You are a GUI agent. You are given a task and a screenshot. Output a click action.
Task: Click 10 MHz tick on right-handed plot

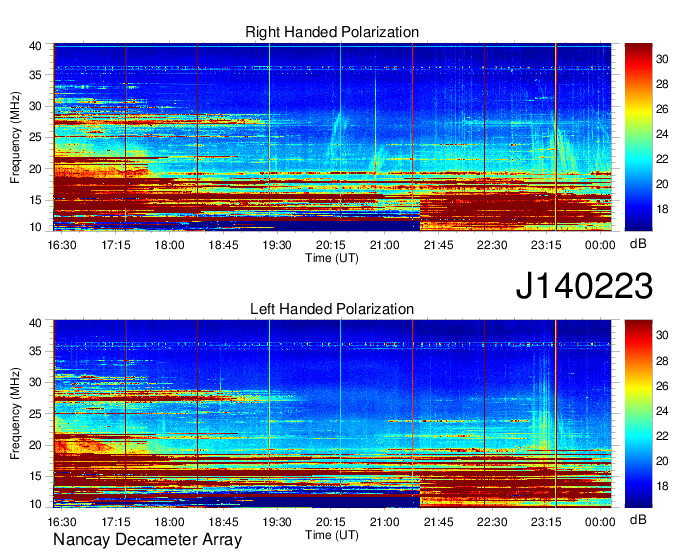coord(35,227)
